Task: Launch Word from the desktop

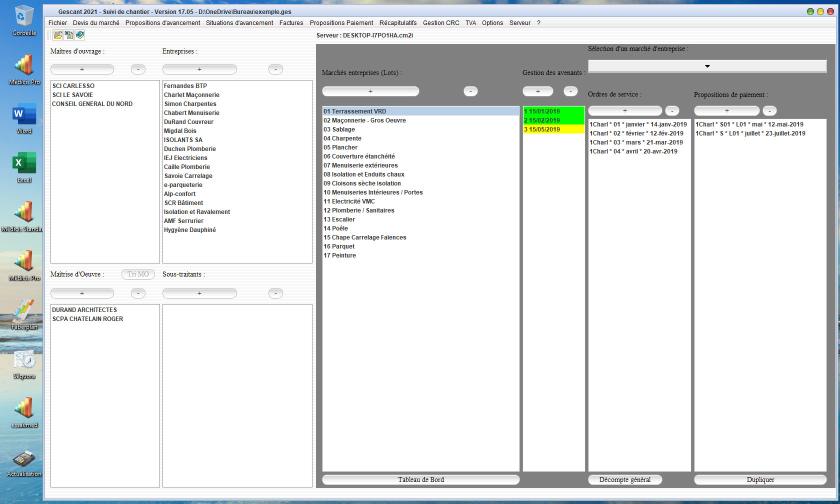Action: (24, 118)
